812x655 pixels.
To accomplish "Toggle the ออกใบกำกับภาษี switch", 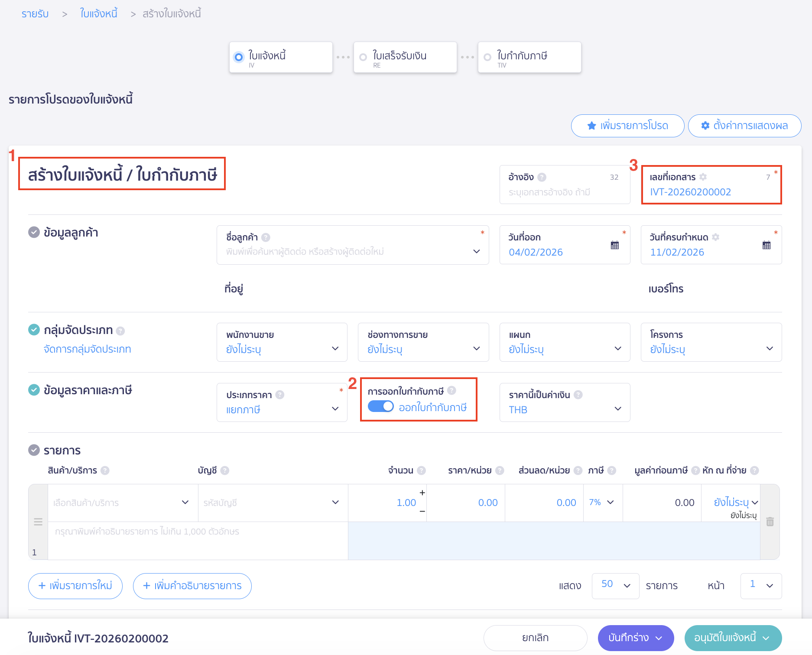I will 380,407.
